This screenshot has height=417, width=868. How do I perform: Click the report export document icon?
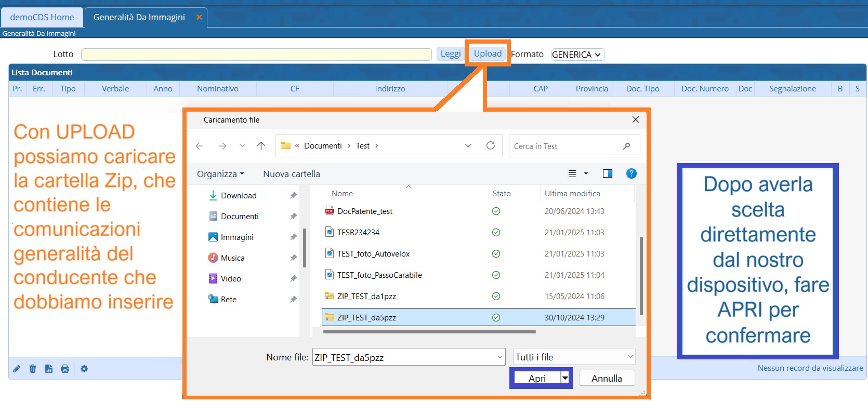(49, 369)
